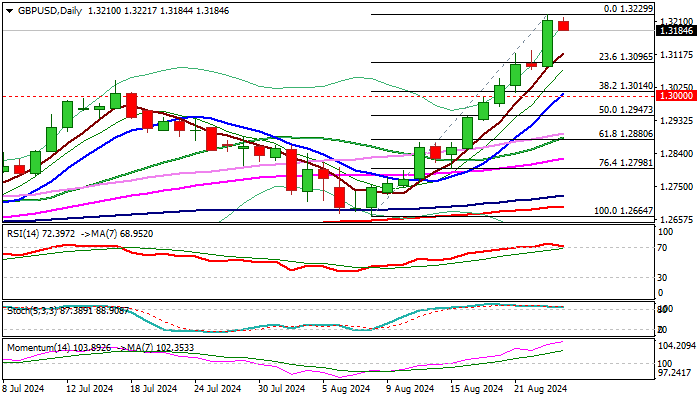Click the 61.8 1.28806 Fibonacci level label
The image size is (700, 400).
pyautogui.click(x=626, y=134)
